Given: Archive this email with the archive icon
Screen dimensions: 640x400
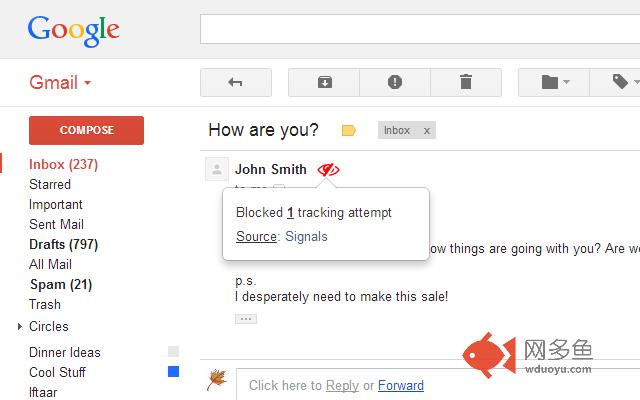Looking at the screenshot, I should (324, 82).
